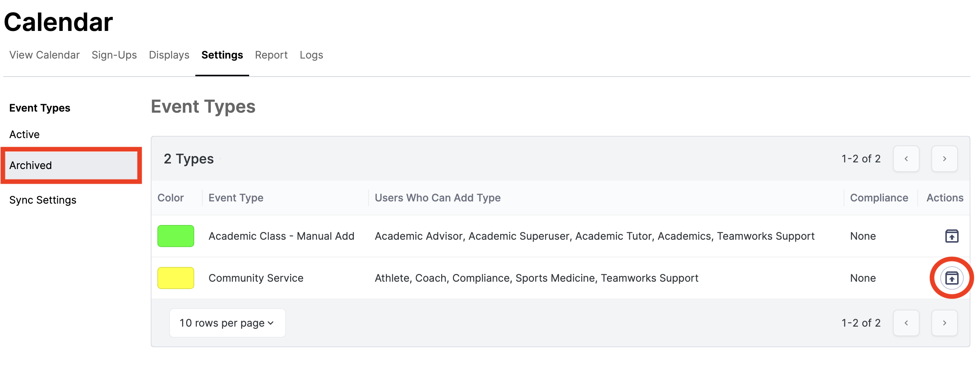Go to previous page in top pagination
This screenshot has width=980, height=373.
coord(906,159)
